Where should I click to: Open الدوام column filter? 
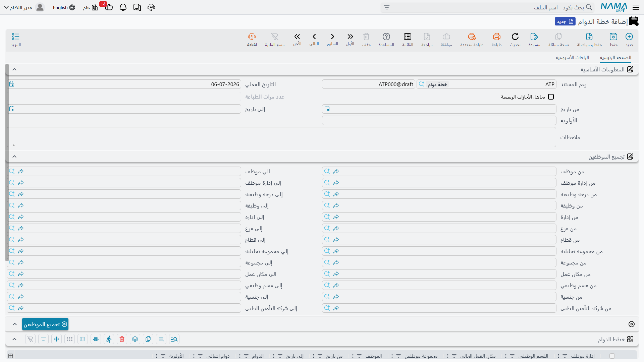pyautogui.click(x=246, y=356)
